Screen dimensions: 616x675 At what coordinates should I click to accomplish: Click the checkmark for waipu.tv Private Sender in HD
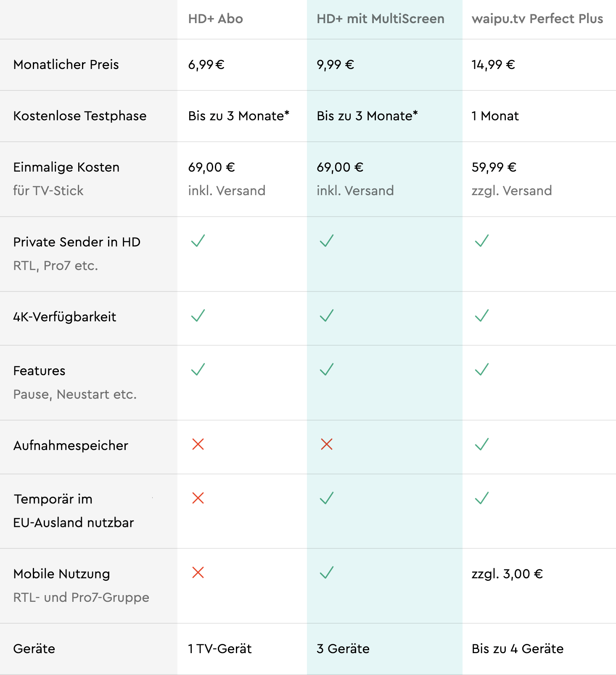(x=481, y=241)
